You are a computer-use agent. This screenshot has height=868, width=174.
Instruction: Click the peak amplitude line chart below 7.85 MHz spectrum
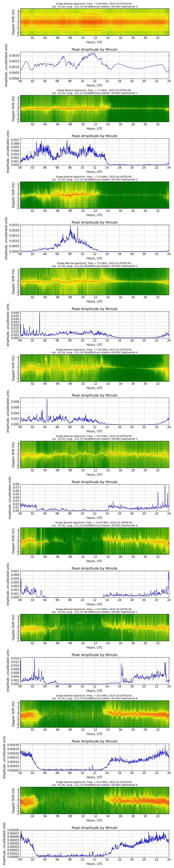[x=95, y=411]
